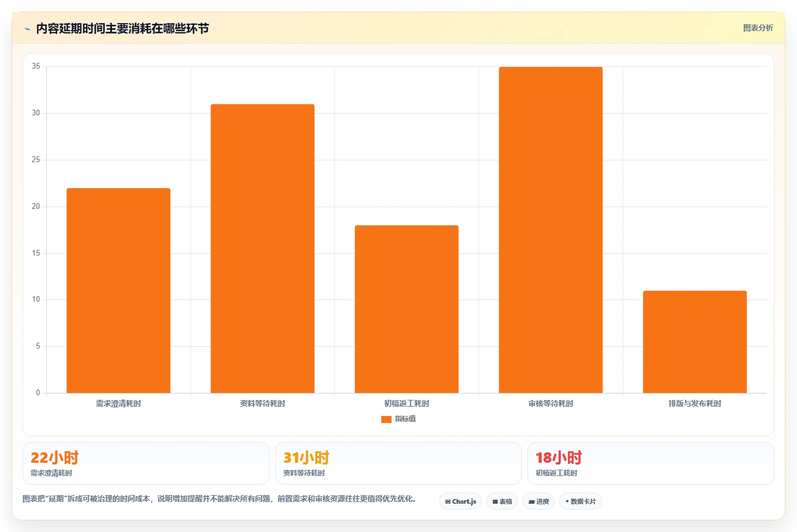Toggle the 指标值 legend color swatch
The width and height of the screenshot is (797, 532).
click(386, 419)
